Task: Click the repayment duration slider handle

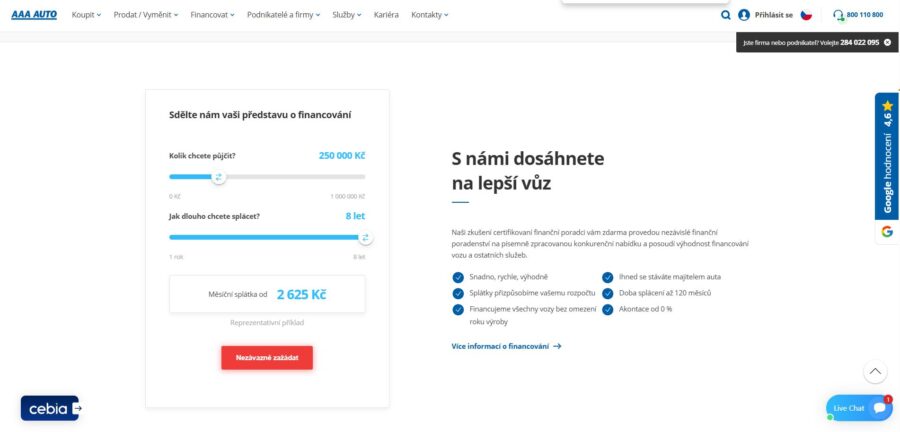Action: [366, 237]
